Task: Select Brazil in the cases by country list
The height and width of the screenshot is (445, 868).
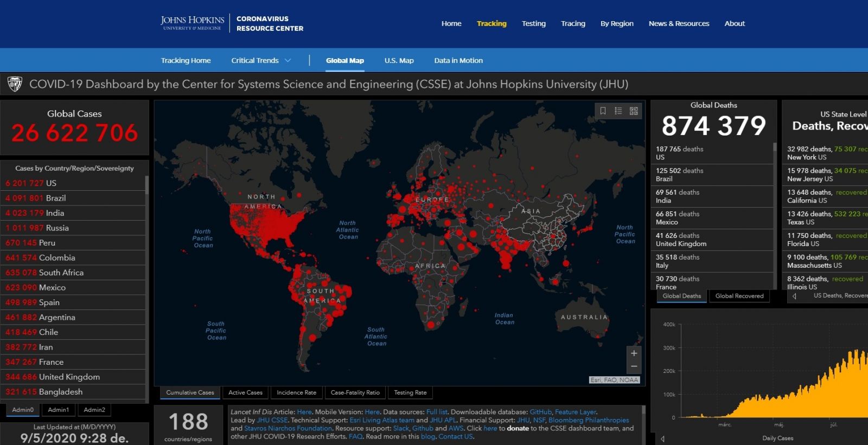Action: pyautogui.click(x=55, y=198)
